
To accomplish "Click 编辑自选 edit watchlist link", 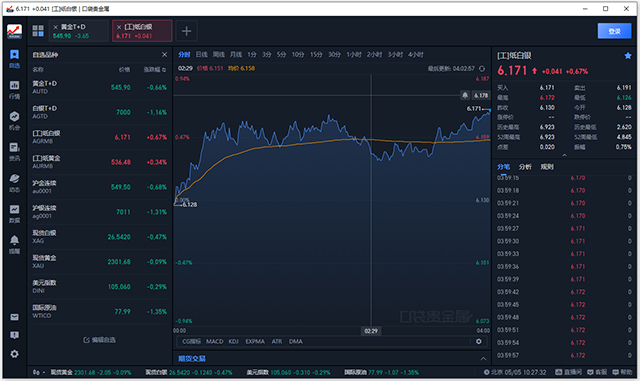I will point(100,340).
